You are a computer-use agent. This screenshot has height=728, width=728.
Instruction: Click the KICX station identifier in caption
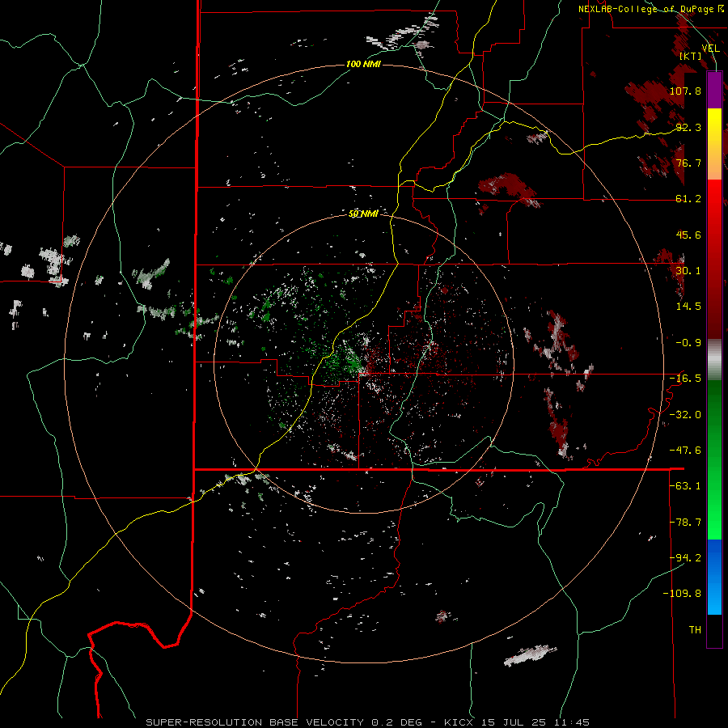click(459, 722)
